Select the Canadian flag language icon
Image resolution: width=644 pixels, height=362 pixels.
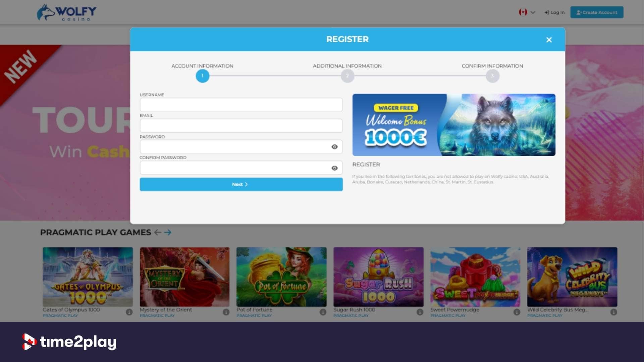523,12
